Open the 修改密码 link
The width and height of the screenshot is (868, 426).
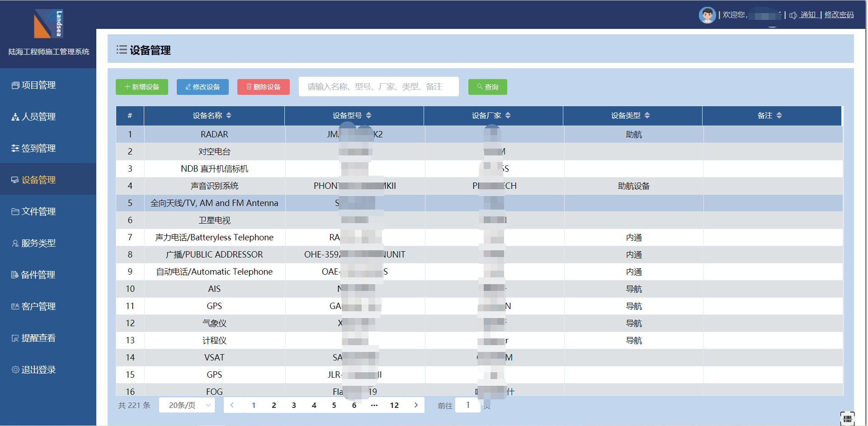[x=839, y=15]
